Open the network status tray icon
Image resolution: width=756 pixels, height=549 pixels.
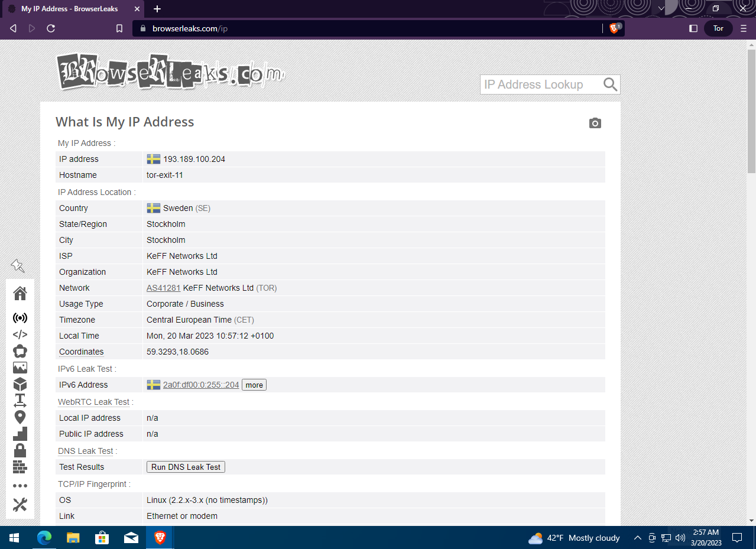tap(666, 538)
